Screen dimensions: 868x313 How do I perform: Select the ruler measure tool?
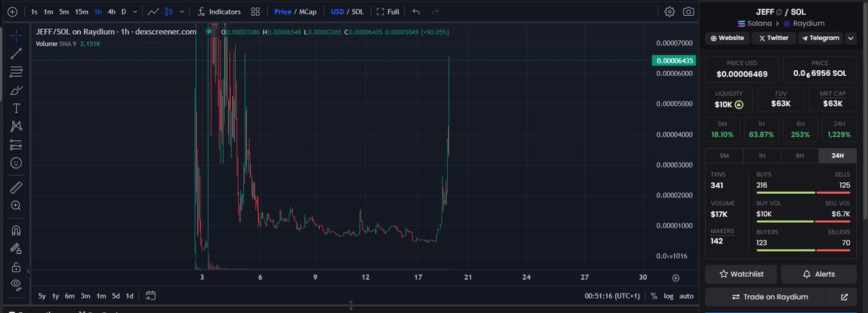tap(16, 187)
